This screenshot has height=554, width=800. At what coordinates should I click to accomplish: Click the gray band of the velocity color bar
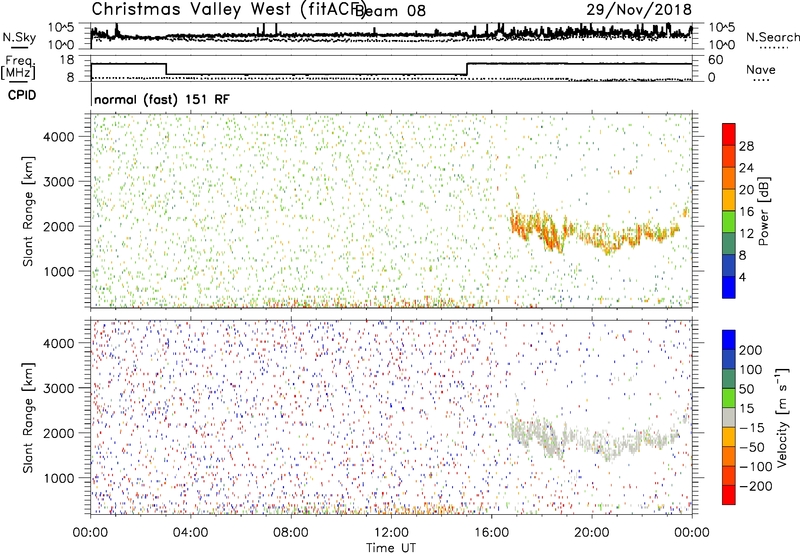pyautogui.click(x=729, y=418)
